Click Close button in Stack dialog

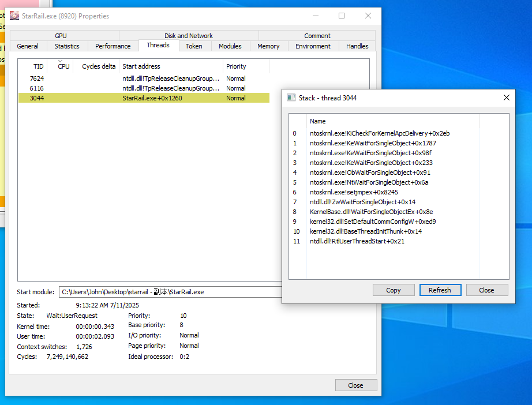[x=487, y=290]
